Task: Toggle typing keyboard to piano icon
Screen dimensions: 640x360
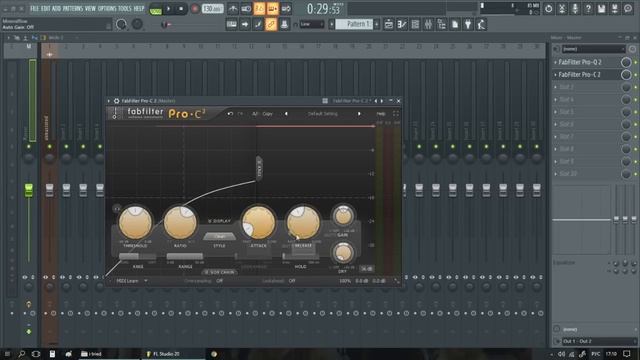Action: (x=231, y=24)
